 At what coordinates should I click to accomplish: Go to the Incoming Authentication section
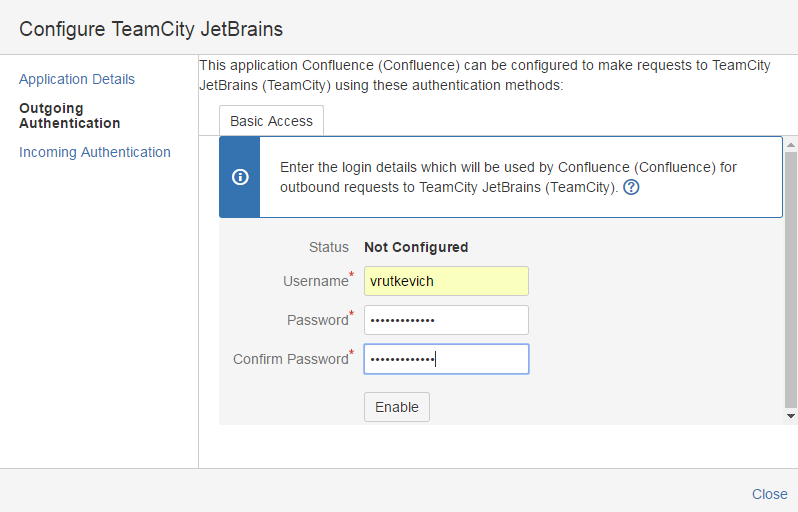click(x=95, y=152)
